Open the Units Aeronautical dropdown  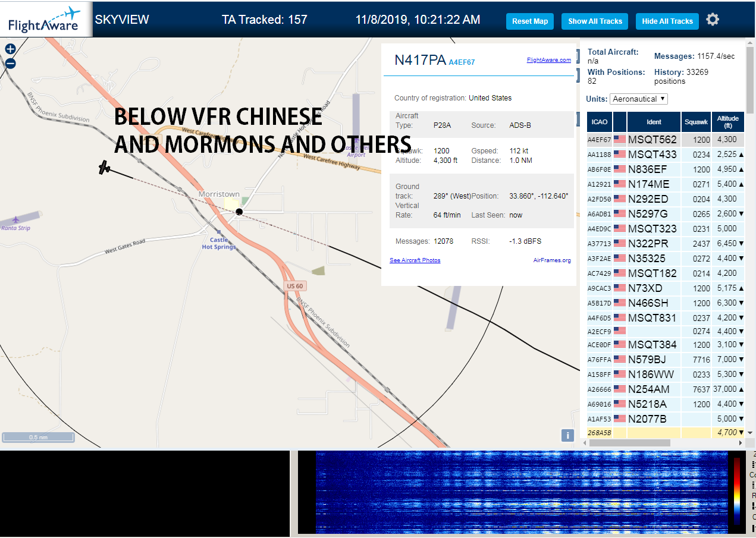point(639,99)
